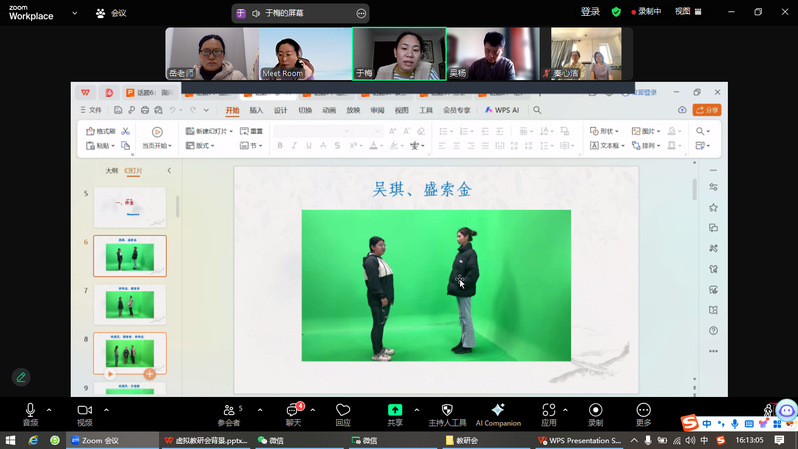
Task: Click the green annotation pencil icon
Action: click(x=20, y=377)
